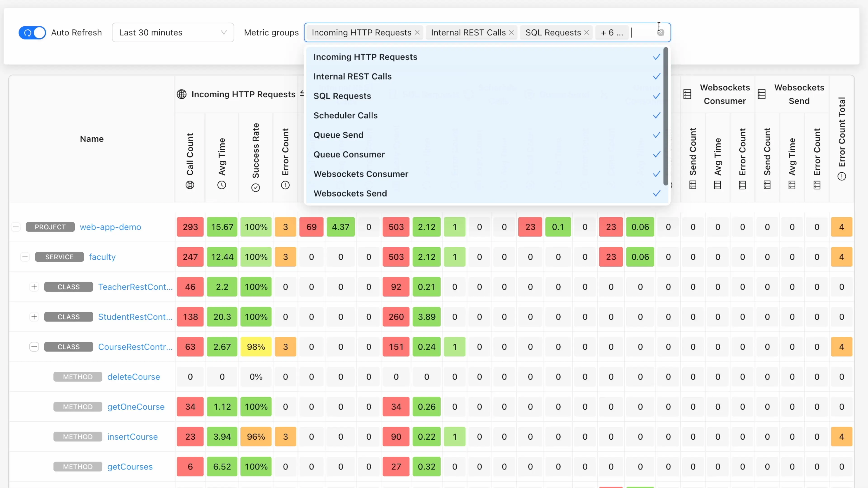Open the Last 30 minutes time range dropdown
868x488 pixels.
[173, 33]
